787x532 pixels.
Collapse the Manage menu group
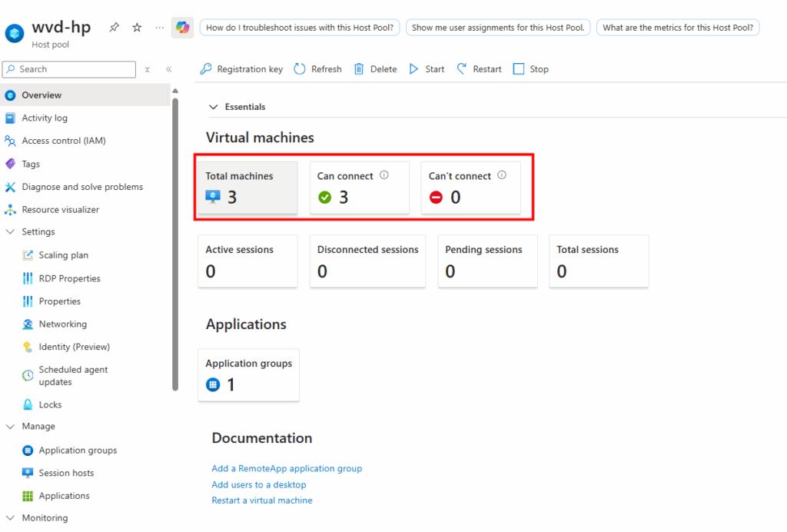tap(10, 427)
